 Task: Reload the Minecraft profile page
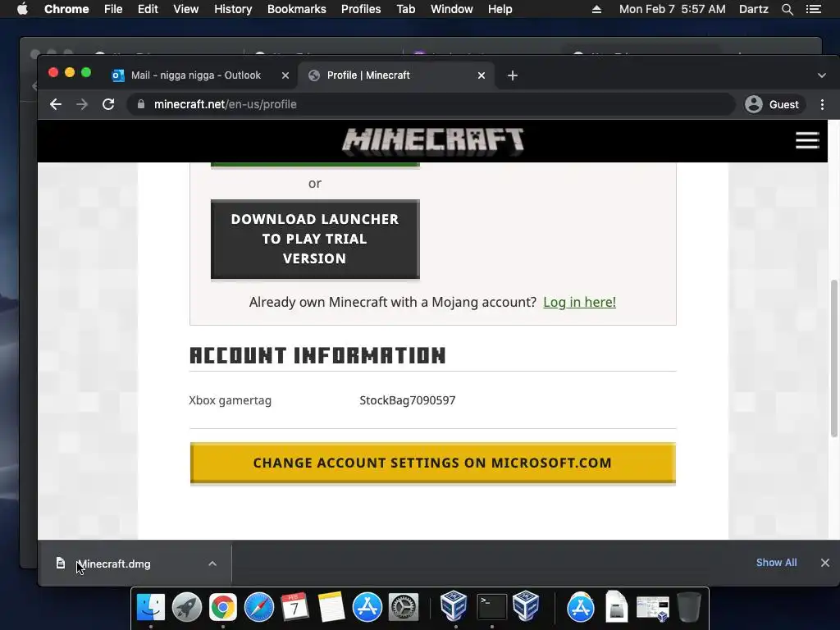tap(108, 104)
